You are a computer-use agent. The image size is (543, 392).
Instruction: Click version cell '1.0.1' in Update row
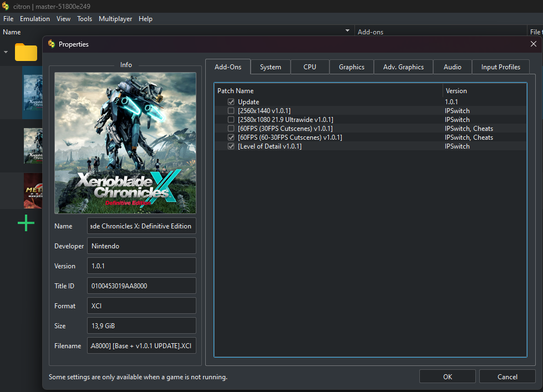point(451,102)
